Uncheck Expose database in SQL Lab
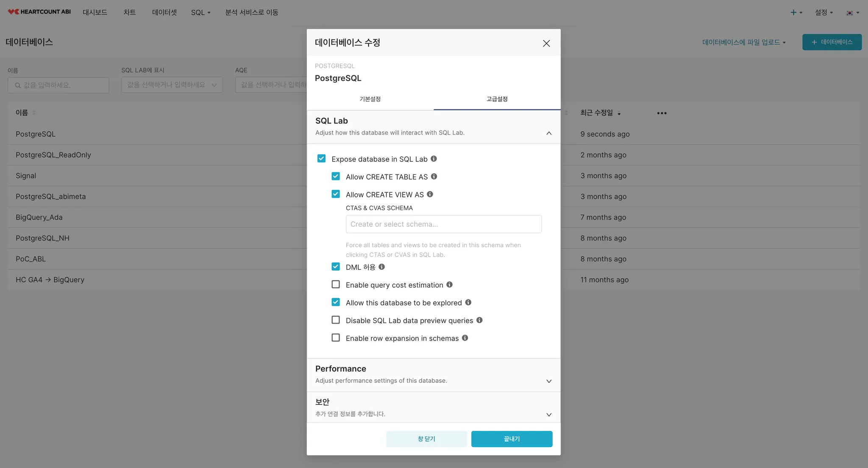 (x=321, y=159)
